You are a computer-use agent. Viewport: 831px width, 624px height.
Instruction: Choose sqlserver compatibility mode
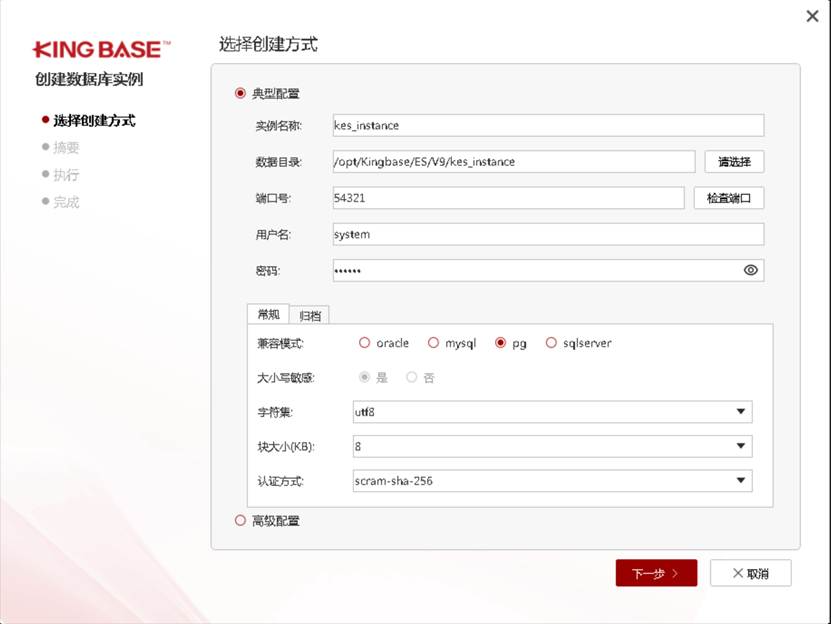click(x=552, y=343)
